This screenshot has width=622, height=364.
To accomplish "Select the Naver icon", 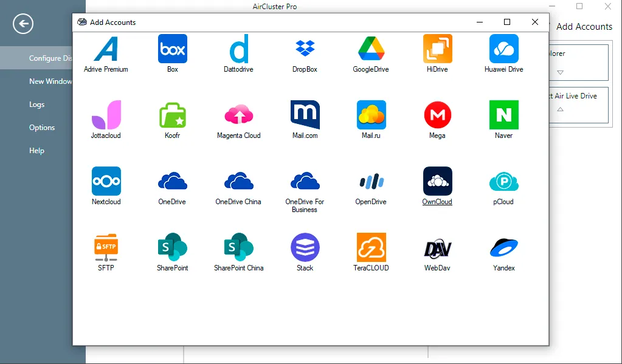I will click(504, 115).
